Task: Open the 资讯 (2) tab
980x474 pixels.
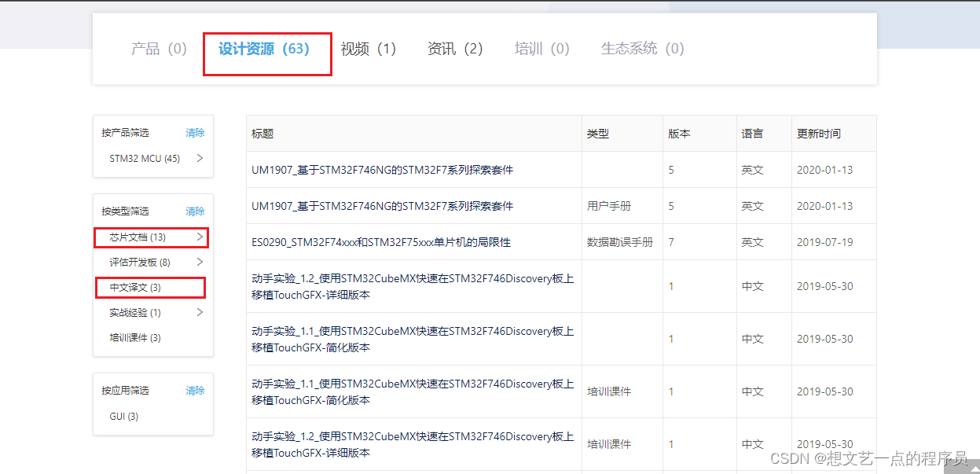Action: tap(455, 49)
